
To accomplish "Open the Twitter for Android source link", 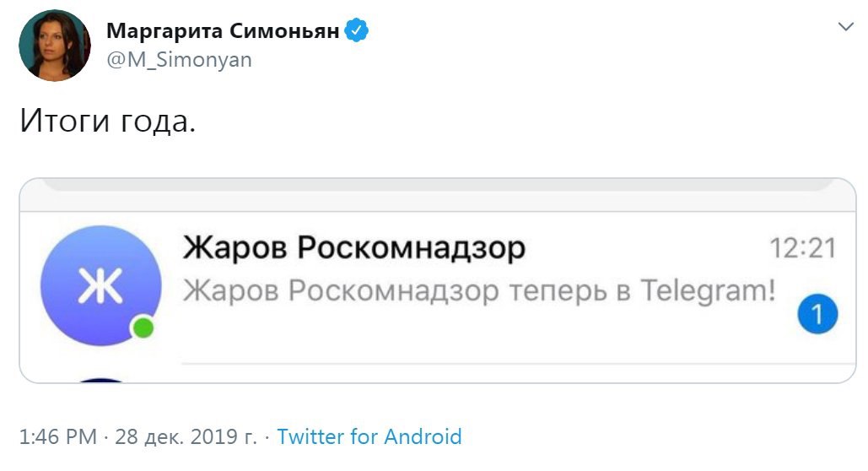I will click(x=369, y=436).
